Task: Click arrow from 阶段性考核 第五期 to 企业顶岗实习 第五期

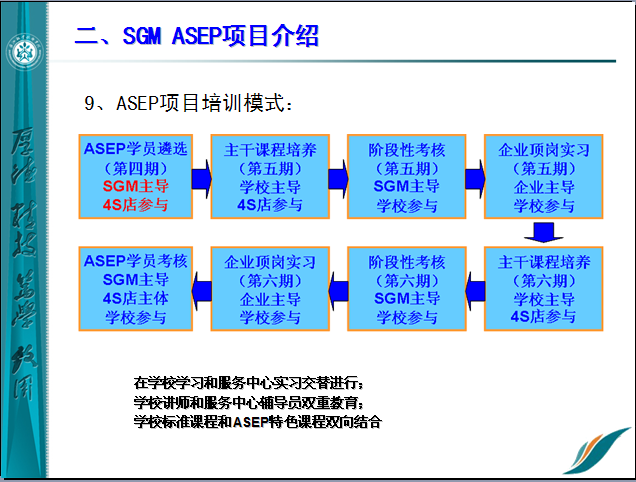Action: click(475, 179)
